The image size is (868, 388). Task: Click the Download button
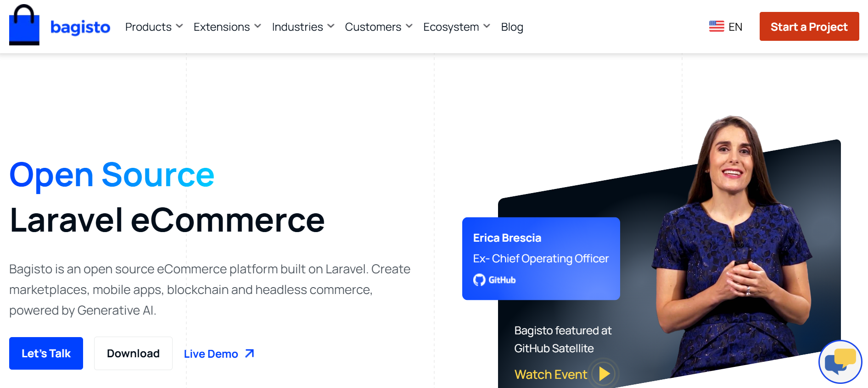click(x=133, y=353)
